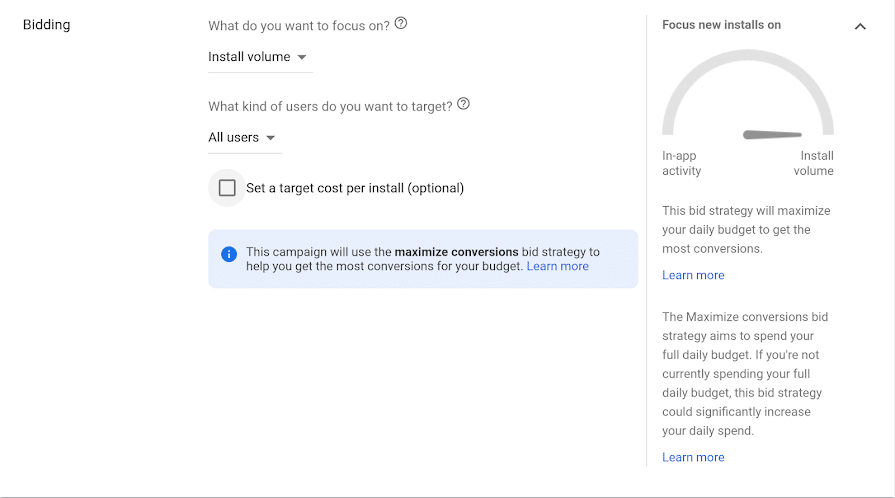Click the Install volume label under gauge
The height and width of the screenshot is (498, 895).
point(815,163)
